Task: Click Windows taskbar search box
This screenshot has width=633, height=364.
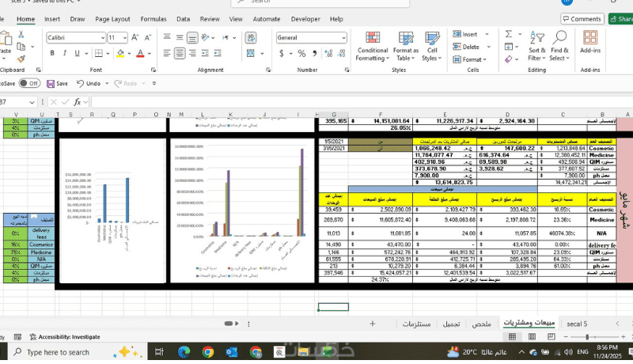Action: click(77, 352)
